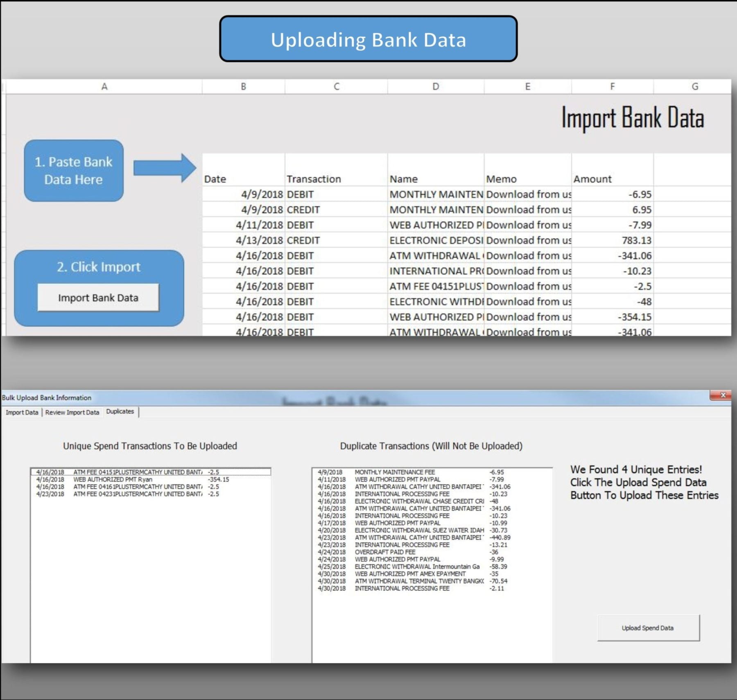The image size is (737, 700).
Task: Click the Amount column header cell
Action: [x=612, y=179]
